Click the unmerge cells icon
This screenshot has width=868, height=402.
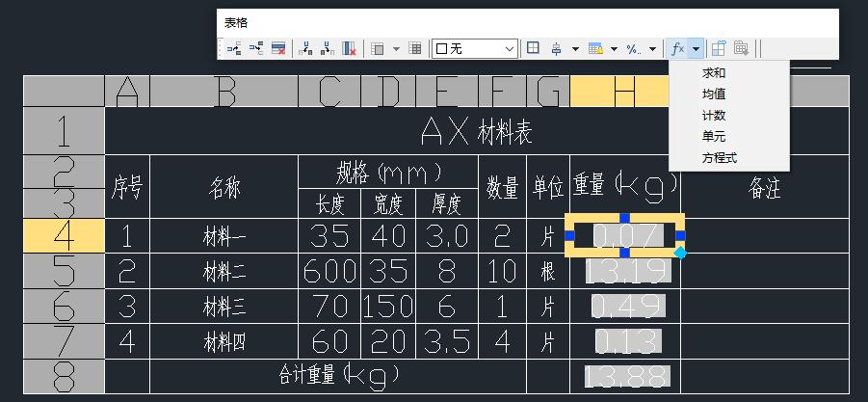[414, 49]
